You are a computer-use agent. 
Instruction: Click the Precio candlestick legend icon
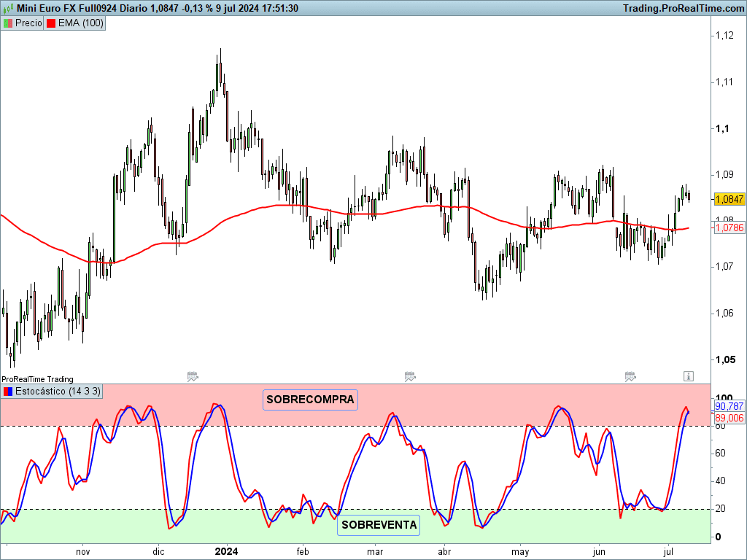tap(8, 23)
